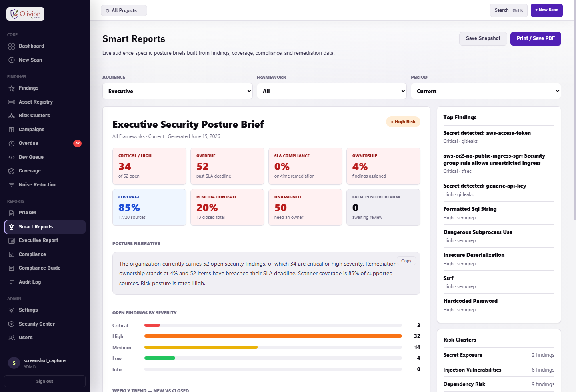This screenshot has width=576, height=392.
Task: Click the False Positive Review card
Action: (x=383, y=207)
